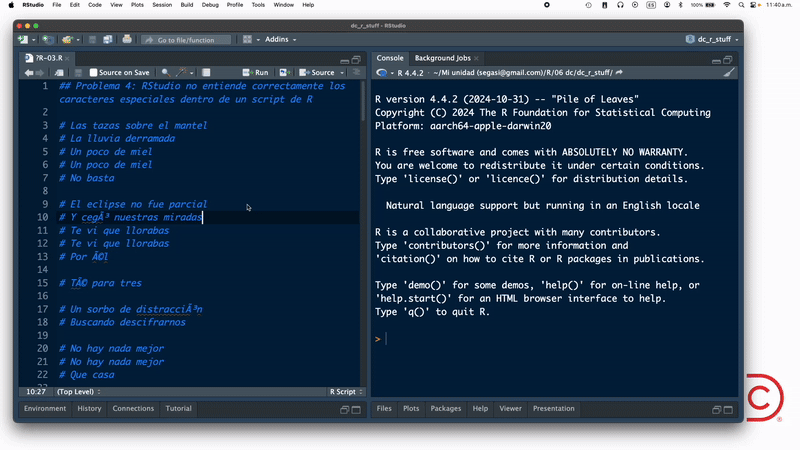
Task: Open the Addins dropdown menu
Action: [280, 39]
